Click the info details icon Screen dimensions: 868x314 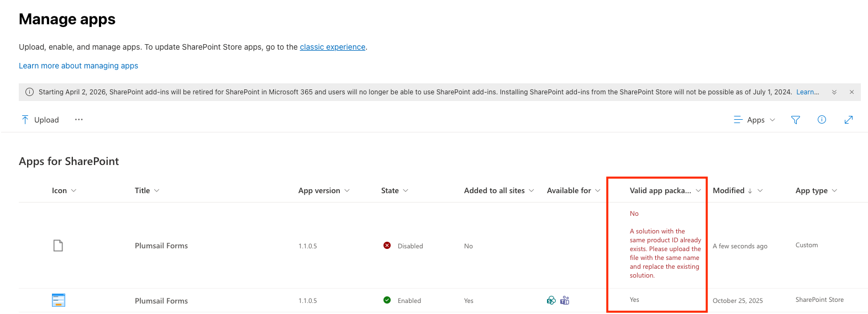[x=822, y=120]
